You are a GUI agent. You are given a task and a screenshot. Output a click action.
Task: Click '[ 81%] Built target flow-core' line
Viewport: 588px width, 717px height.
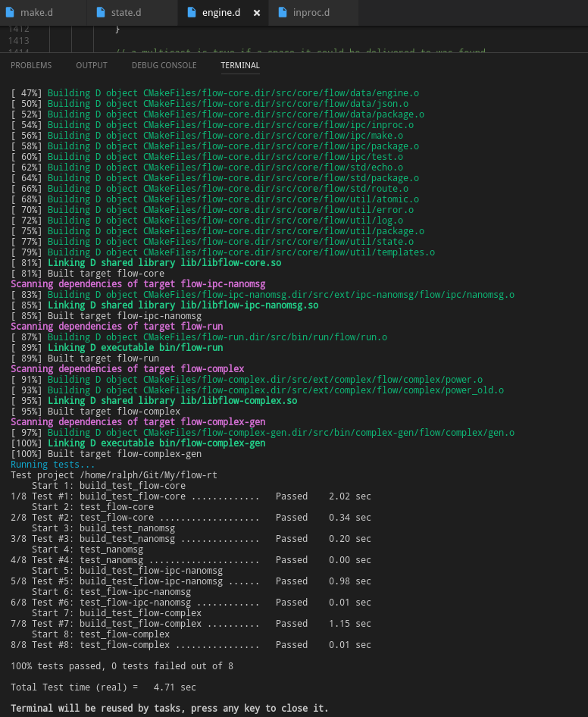coord(87,274)
